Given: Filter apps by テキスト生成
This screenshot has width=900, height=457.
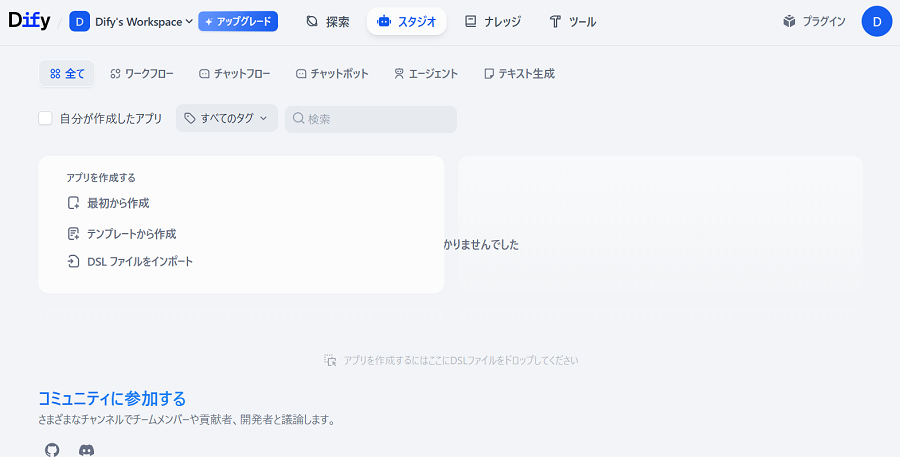Looking at the screenshot, I should click(519, 74).
